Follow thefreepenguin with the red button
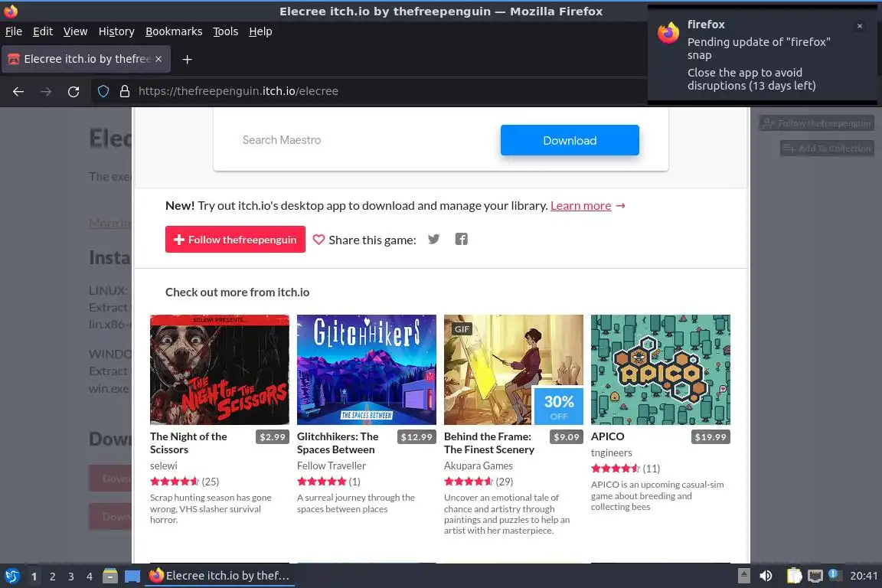Viewport: 882px width, 588px height. point(235,239)
